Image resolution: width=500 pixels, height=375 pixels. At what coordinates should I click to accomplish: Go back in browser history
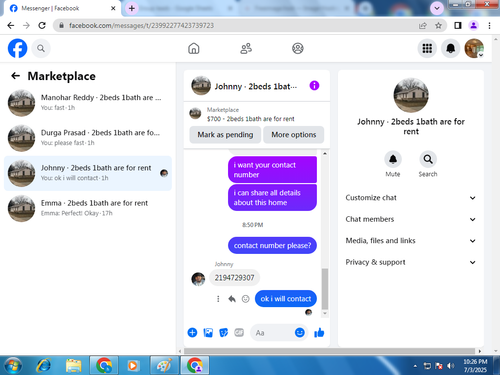pos(11,25)
